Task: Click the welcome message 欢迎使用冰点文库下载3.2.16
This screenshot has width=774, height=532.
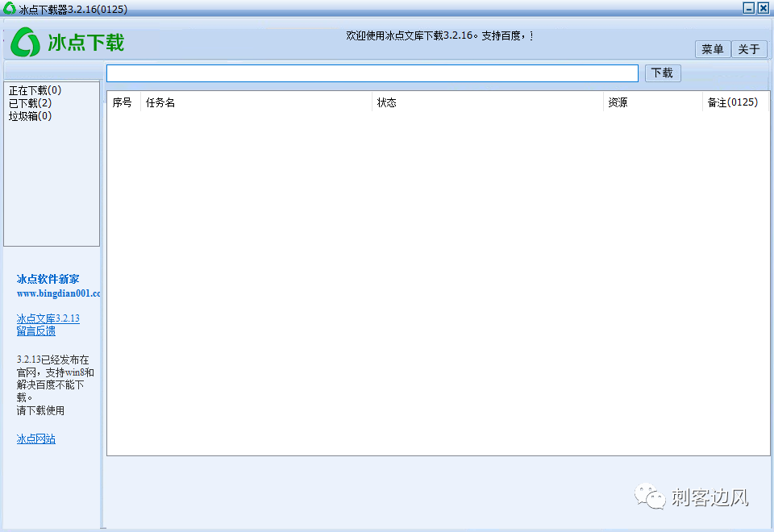Action: (x=440, y=35)
